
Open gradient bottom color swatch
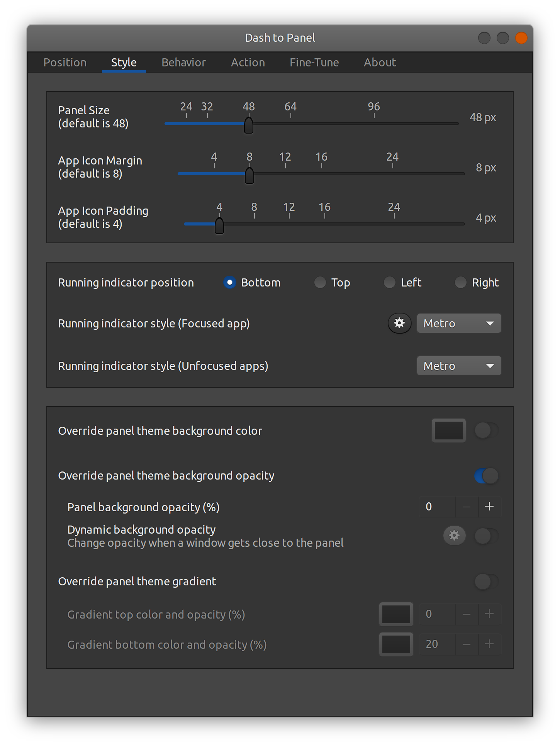point(396,644)
